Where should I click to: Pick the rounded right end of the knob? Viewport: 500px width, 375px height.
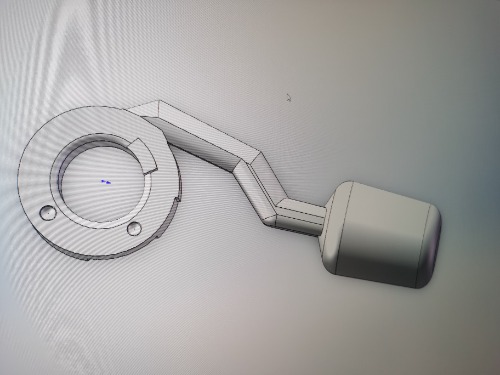point(431,247)
